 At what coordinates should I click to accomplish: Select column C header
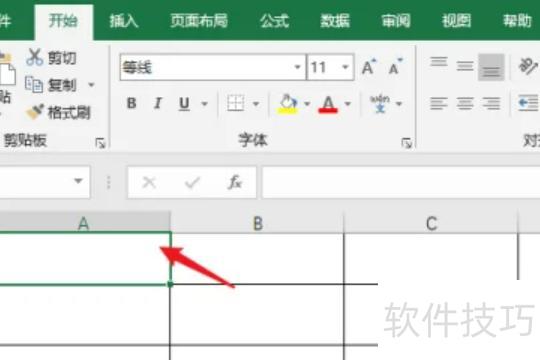click(431, 223)
